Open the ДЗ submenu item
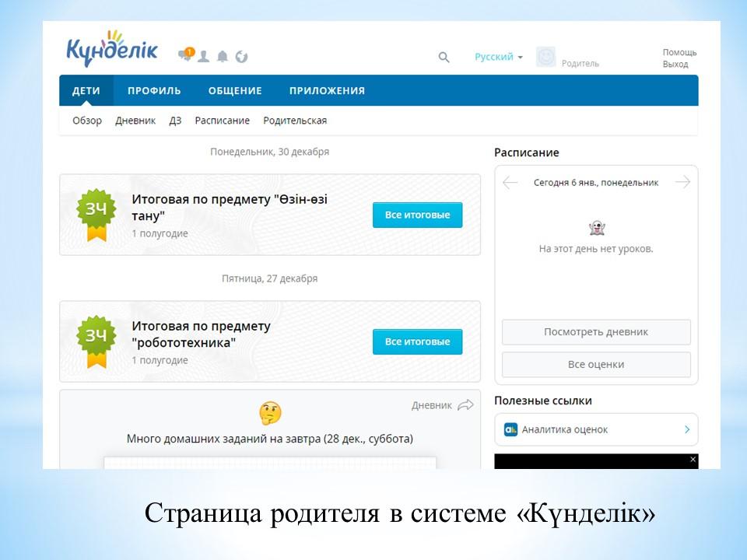747x560 pixels. (175, 121)
